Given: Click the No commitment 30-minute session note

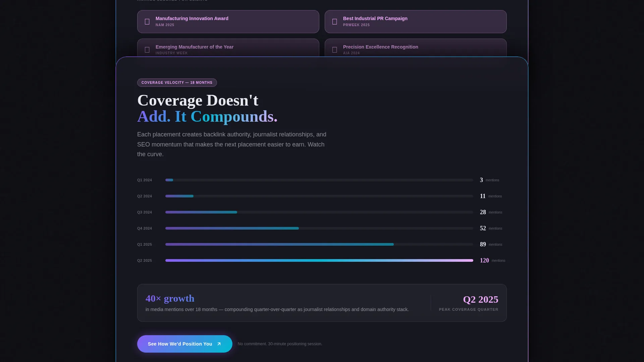Looking at the screenshot, I should click(x=280, y=344).
